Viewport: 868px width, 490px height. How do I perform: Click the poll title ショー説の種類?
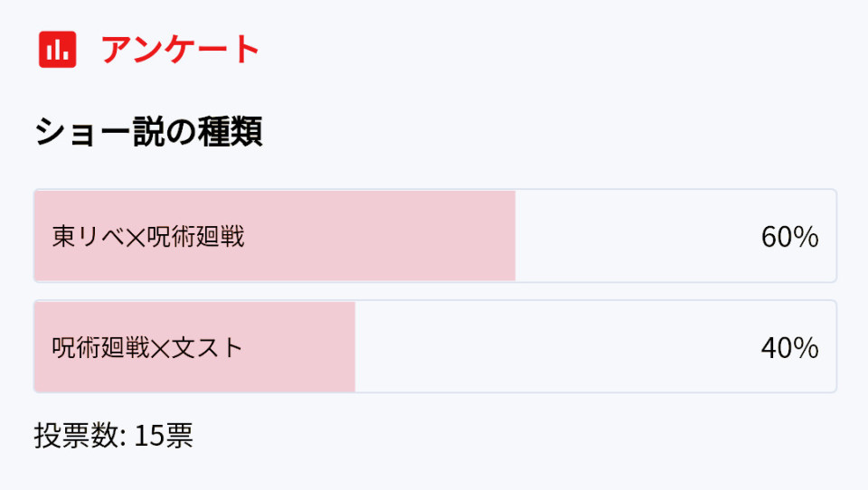[x=148, y=132]
